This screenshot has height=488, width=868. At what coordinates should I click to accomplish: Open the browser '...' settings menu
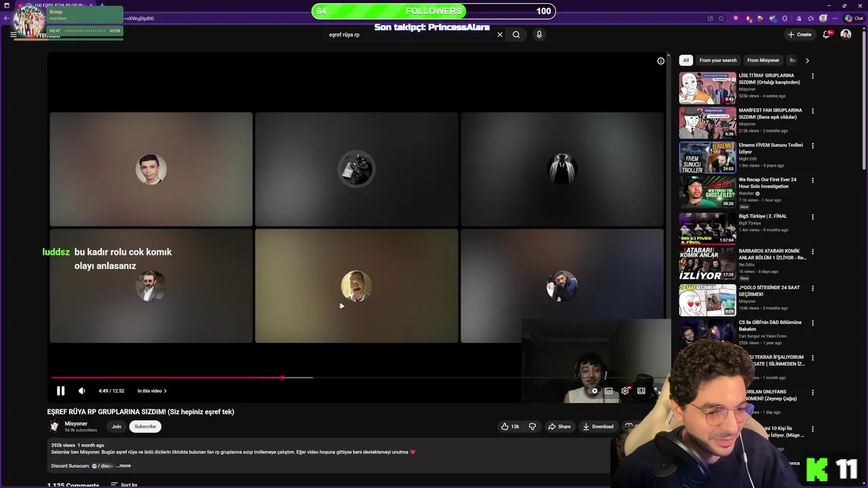tap(835, 18)
